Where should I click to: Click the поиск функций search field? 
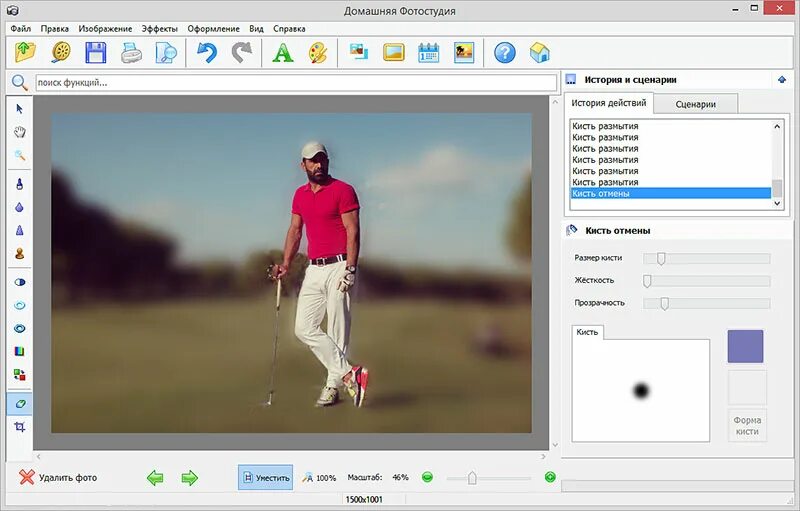coord(296,83)
